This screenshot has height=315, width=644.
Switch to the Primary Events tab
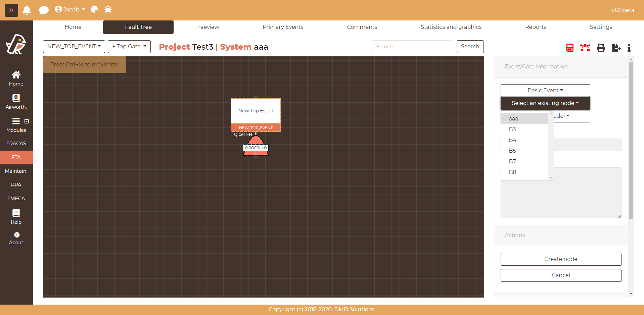click(283, 27)
